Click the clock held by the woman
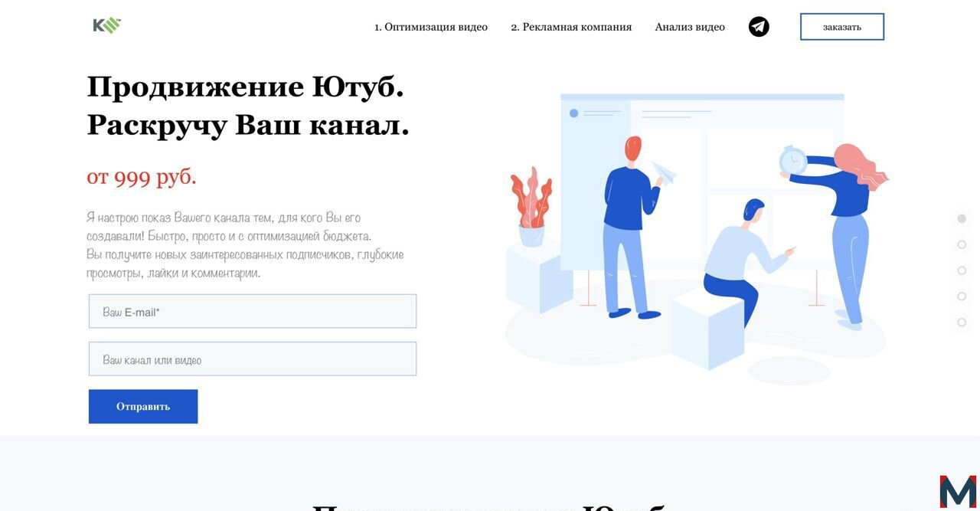 (792, 161)
